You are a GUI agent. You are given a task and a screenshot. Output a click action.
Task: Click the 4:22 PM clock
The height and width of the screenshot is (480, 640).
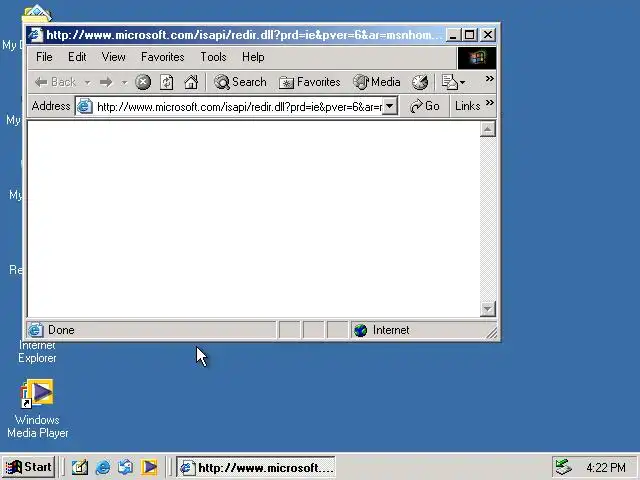[606, 467]
